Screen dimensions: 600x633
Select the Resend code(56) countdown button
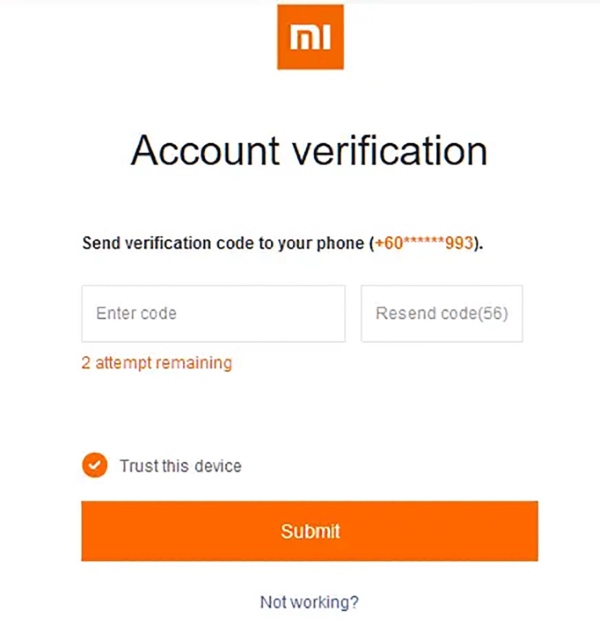441,313
